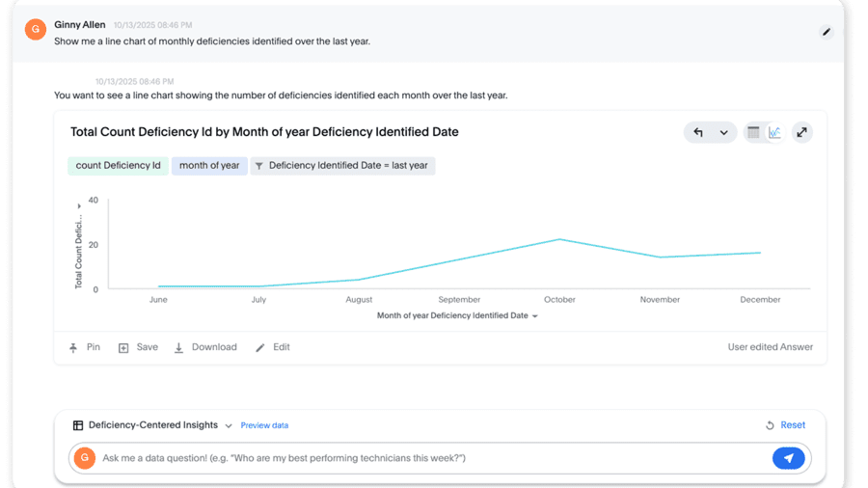868x488 pixels.
Task: Open Preview data link
Action: 264,425
